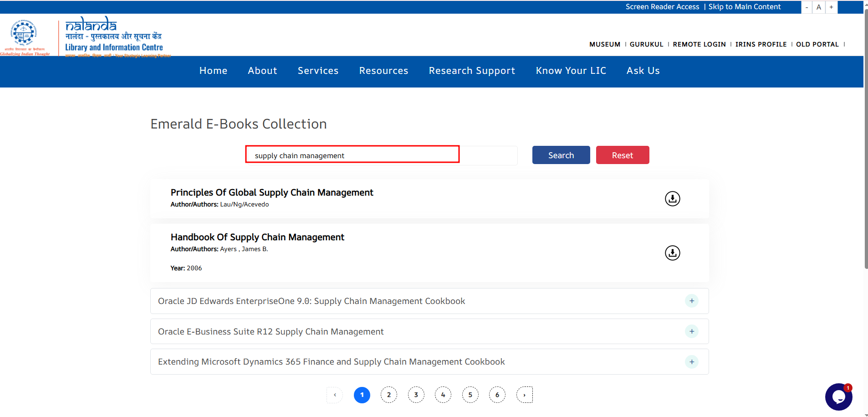868x417 pixels.
Task: Go to previous results page arrow
Action: (335, 395)
